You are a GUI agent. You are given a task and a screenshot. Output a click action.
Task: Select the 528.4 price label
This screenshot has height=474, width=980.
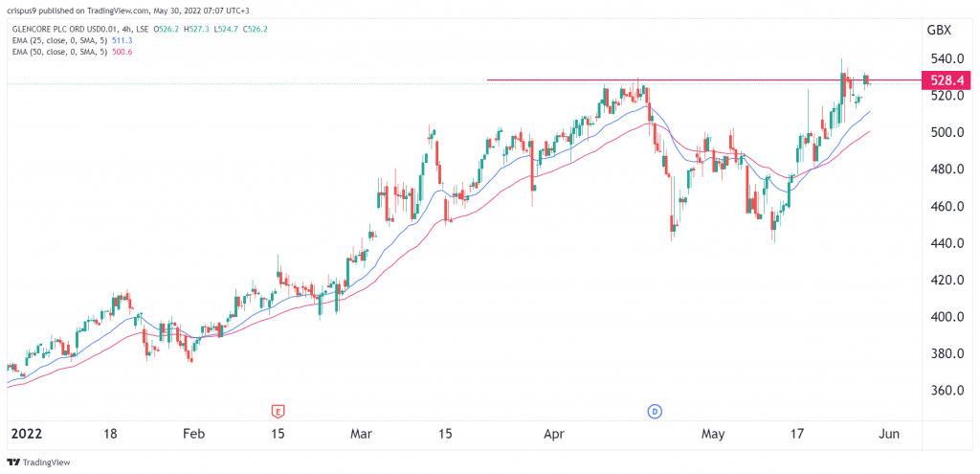pos(947,80)
